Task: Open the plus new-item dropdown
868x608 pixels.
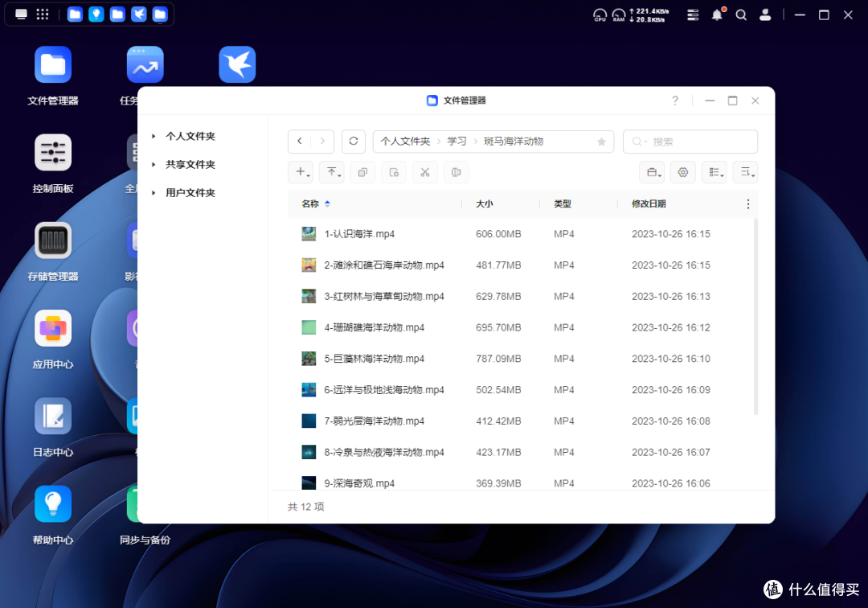Action: pyautogui.click(x=301, y=172)
